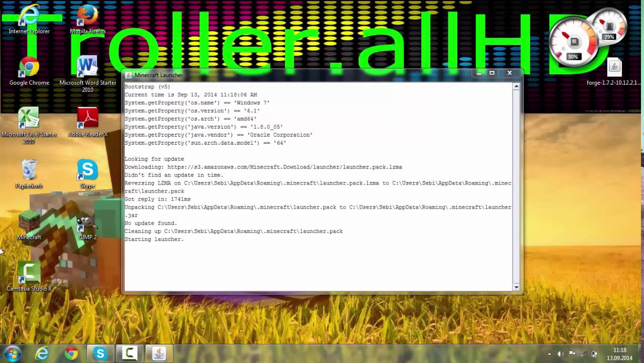The image size is (644, 363).
Task: Click the Google Chrome taskbar icon
Action: pos(71,353)
